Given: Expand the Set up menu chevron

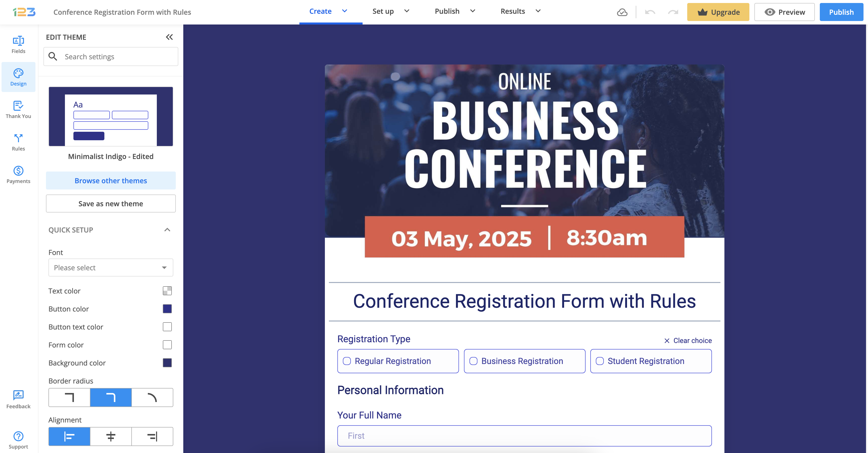Looking at the screenshot, I should pos(407,11).
